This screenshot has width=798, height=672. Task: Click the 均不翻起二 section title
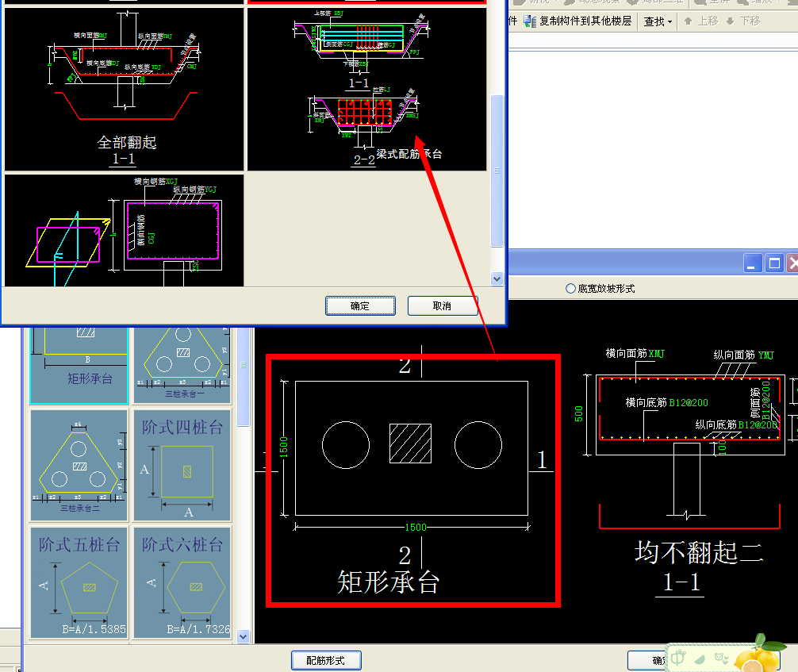[699, 552]
